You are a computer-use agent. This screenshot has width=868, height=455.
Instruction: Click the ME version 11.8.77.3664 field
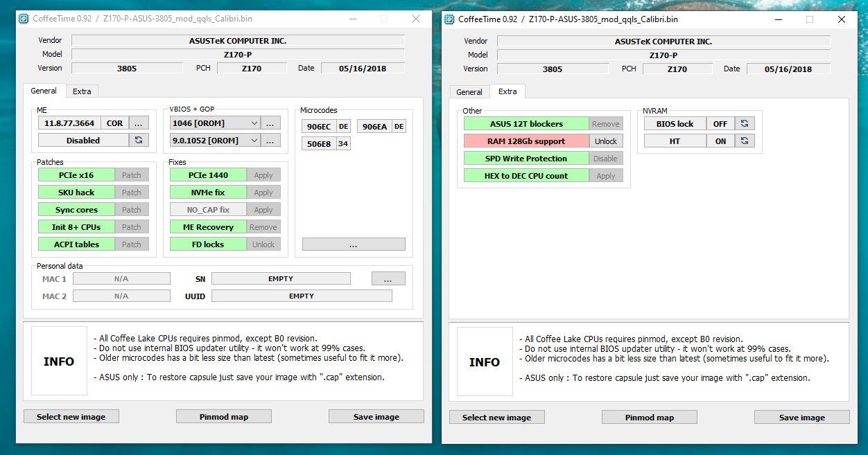tap(69, 123)
